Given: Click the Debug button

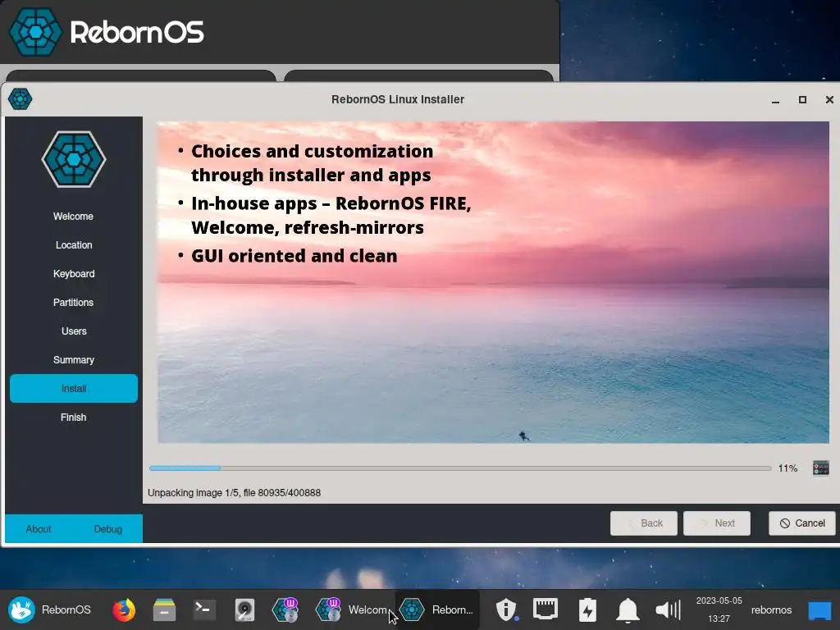Looking at the screenshot, I should [108, 529].
